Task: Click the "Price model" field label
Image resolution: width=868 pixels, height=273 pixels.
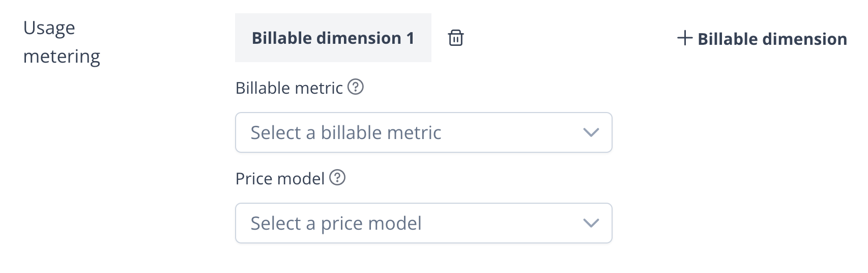Action: (x=280, y=179)
